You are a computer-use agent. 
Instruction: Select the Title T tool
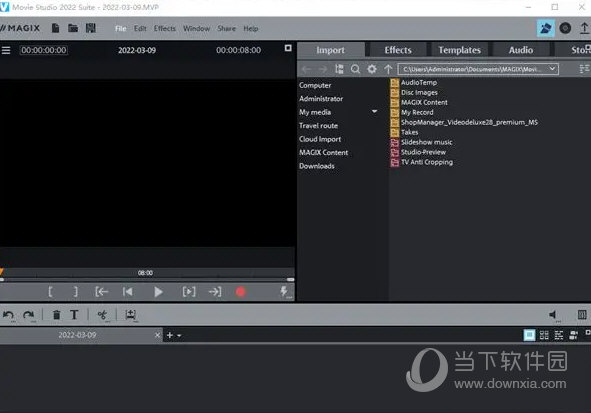pyautogui.click(x=74, y=315)
